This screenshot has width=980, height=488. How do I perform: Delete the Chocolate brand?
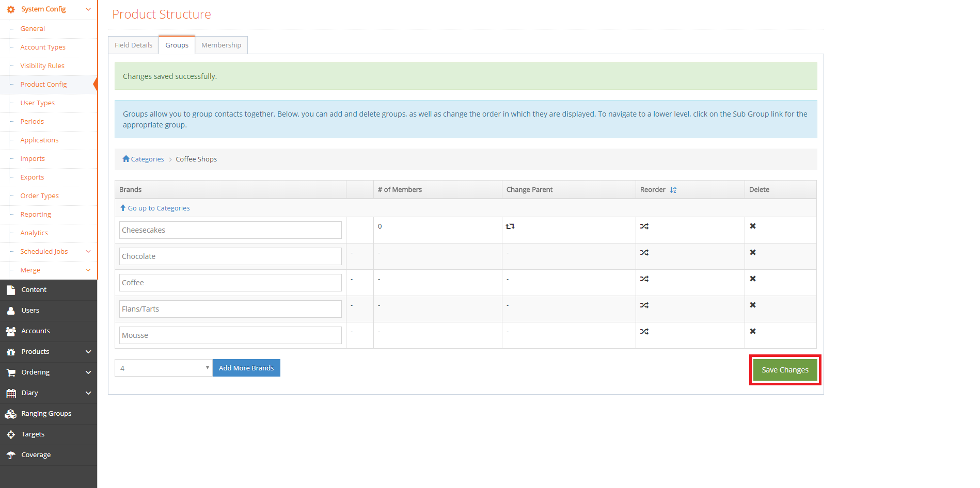pos(753,252)
